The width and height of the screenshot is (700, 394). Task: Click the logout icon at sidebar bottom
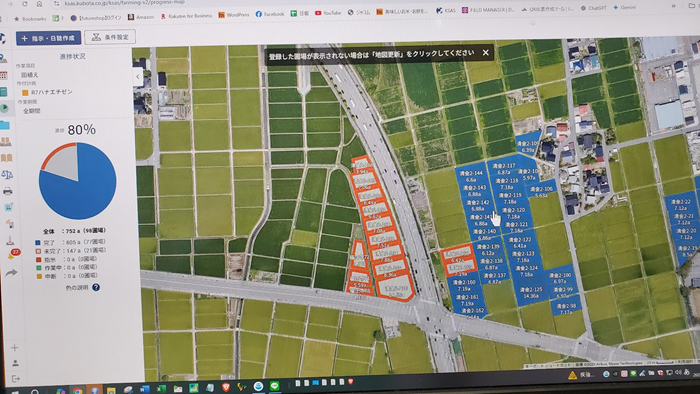tap(16, 378)
